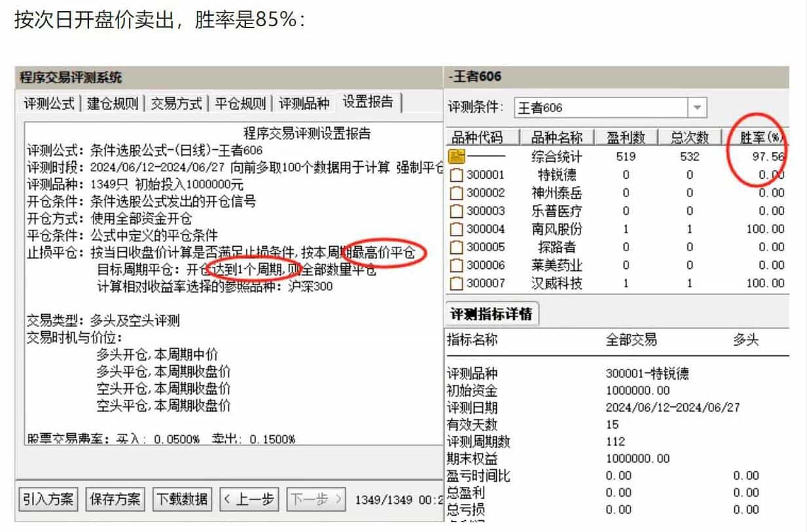The image size is (807, 532).
Task: Sort by the 胜率(%) column header
Action: pyautogui.click(x=761, y=137)
